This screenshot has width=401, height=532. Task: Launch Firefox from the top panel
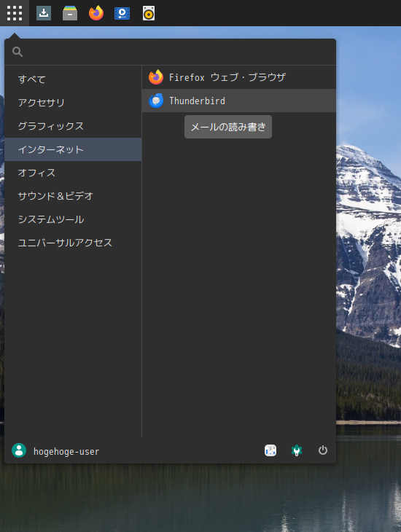96,13
